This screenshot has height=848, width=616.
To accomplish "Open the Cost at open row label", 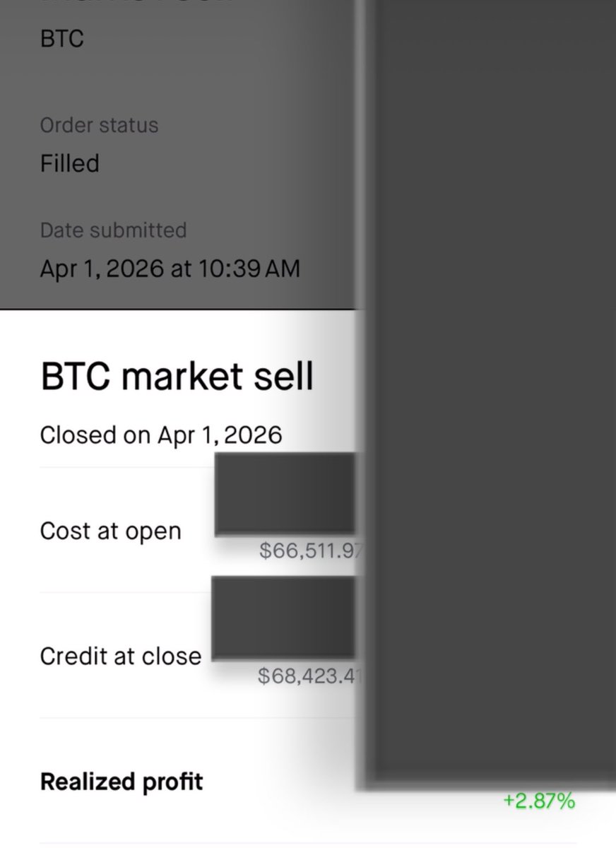I will (x=110, y=531).
